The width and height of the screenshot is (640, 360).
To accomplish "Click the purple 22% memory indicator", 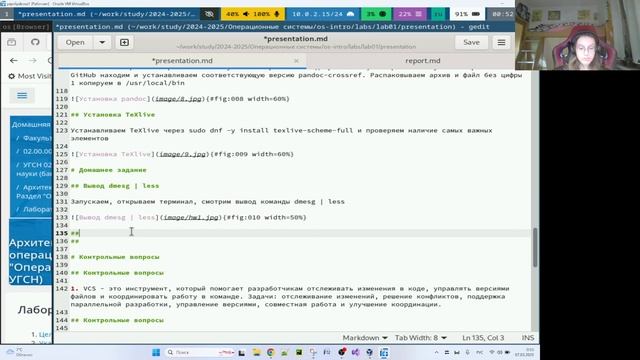I will point(410,14).
